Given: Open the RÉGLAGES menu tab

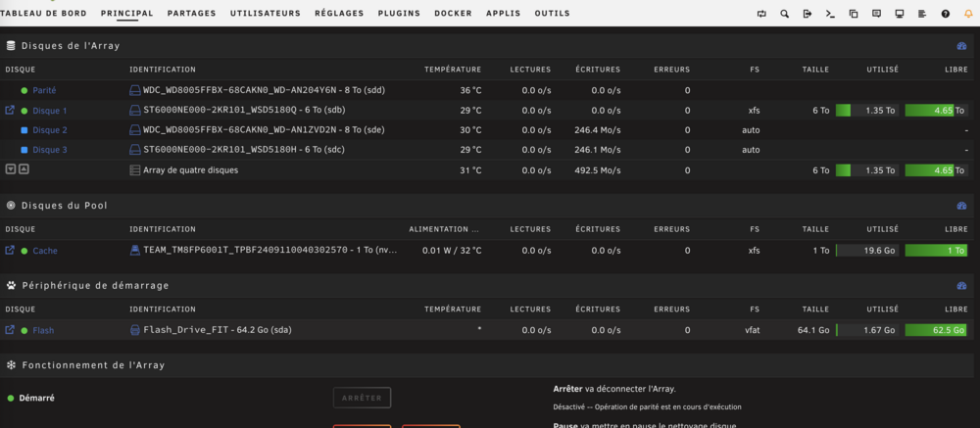Looking at the screenshot, I should (x=339, y=13).
